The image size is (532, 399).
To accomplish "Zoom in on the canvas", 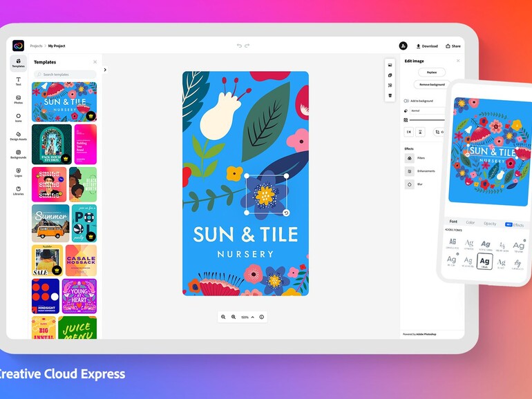I will [x=234, y=317].
